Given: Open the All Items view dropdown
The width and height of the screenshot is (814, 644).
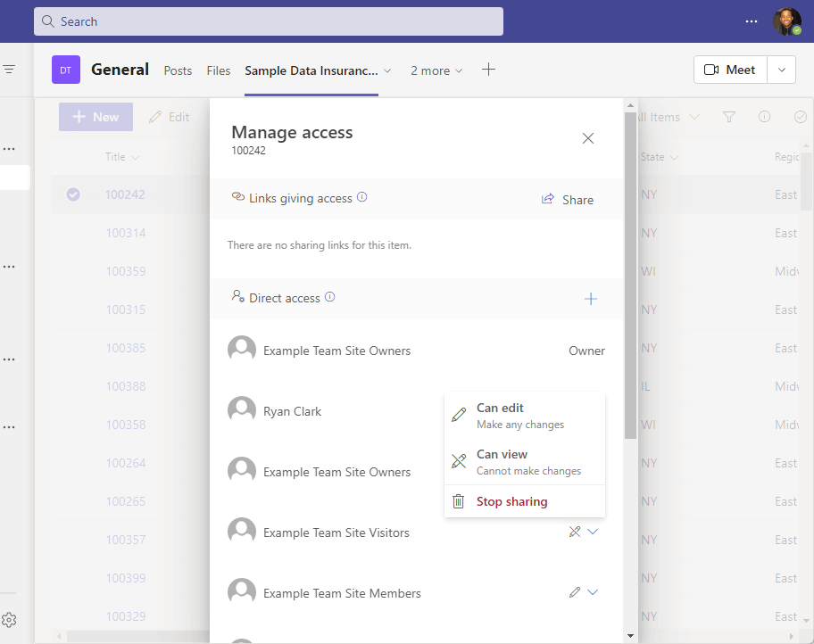Looking at the screenshot, I should [669, 117].
